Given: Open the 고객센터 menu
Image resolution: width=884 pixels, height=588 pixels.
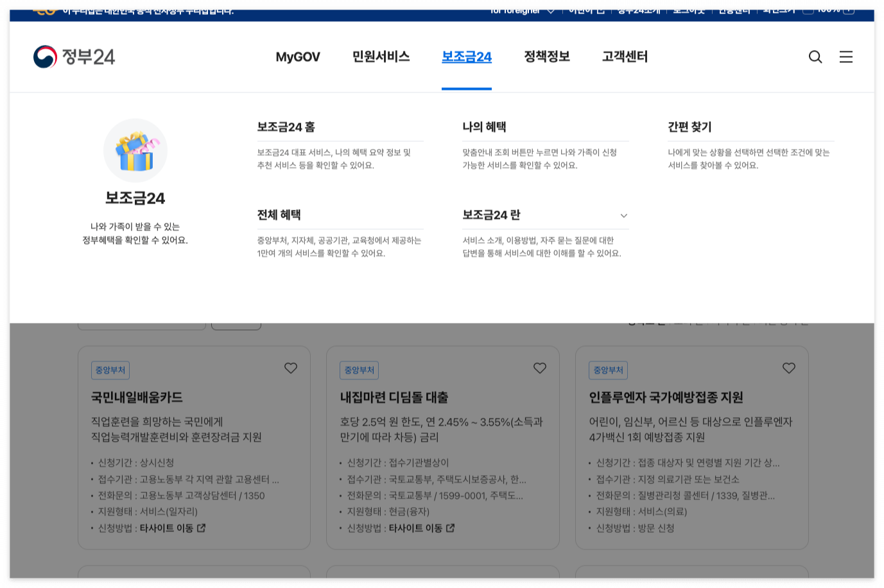Looking at the screenshot, I should (625, 56).
